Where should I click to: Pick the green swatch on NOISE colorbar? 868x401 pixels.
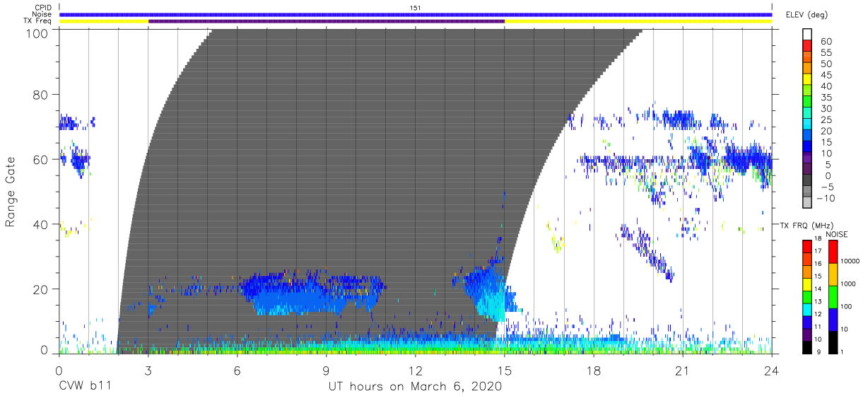click(x=833, y=296)
